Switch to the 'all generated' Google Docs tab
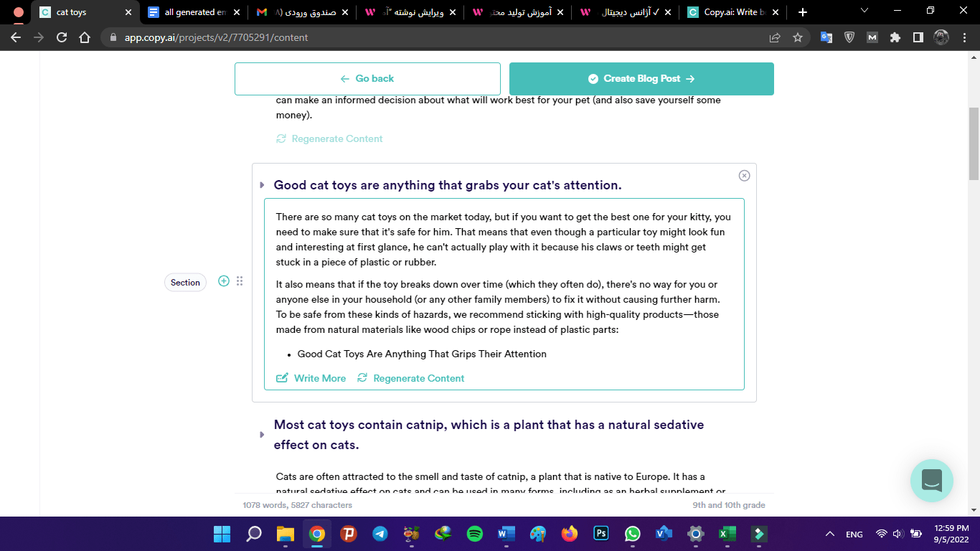The width and height of the screenshot is (980, 551). 190,12
